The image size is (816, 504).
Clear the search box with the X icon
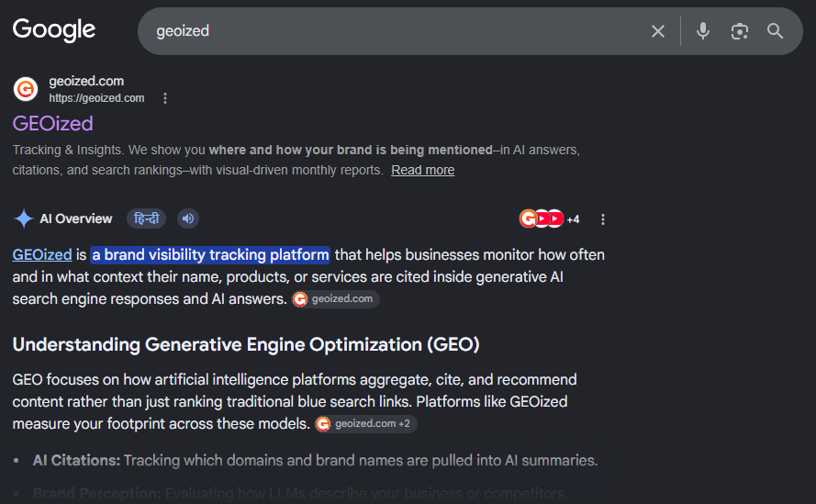pyautogui.click(x=658, y=31)
